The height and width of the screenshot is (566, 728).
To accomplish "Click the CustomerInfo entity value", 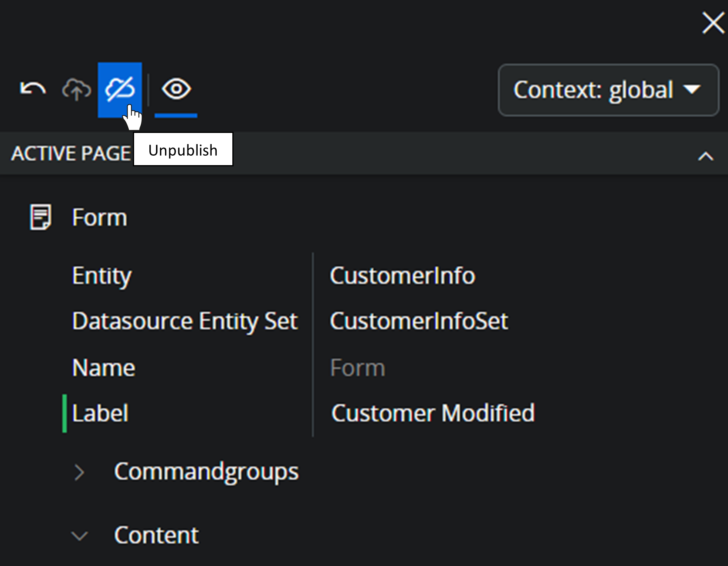I will tap(402, 276).
